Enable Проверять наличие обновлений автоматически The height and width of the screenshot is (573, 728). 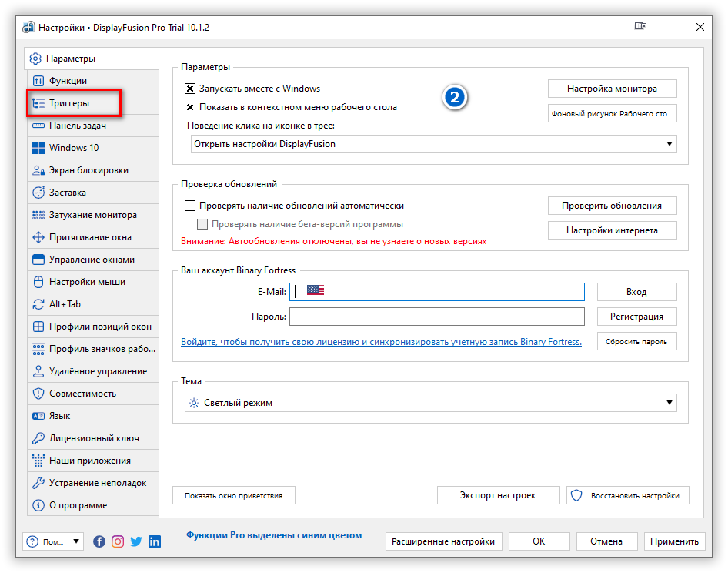pos(190,206)
